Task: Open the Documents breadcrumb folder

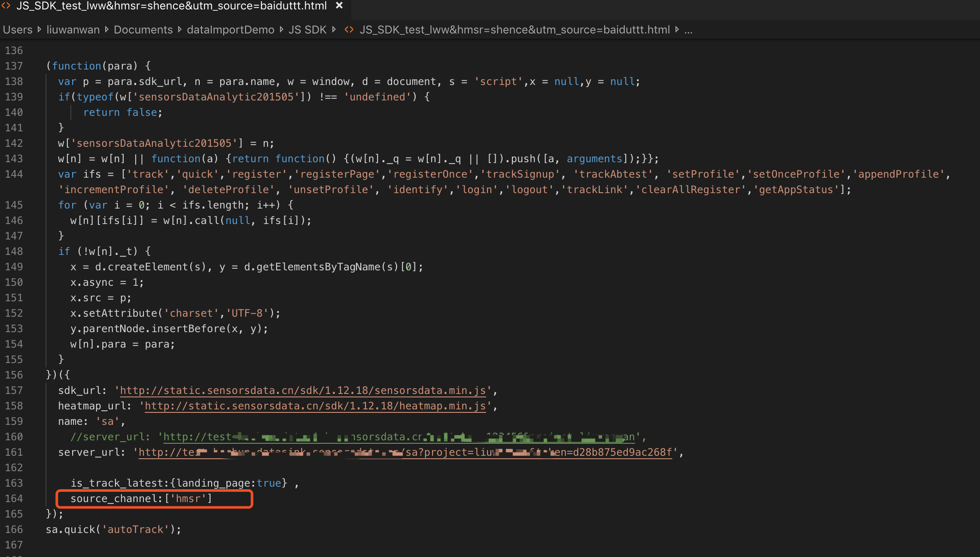Action: click(143, 30)
